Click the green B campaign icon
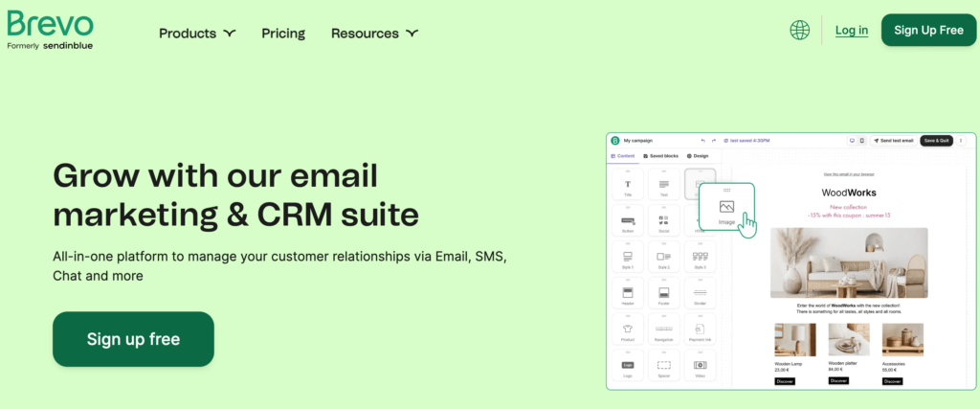The width and height of the screenshot is (980, 409). [615, 141]
